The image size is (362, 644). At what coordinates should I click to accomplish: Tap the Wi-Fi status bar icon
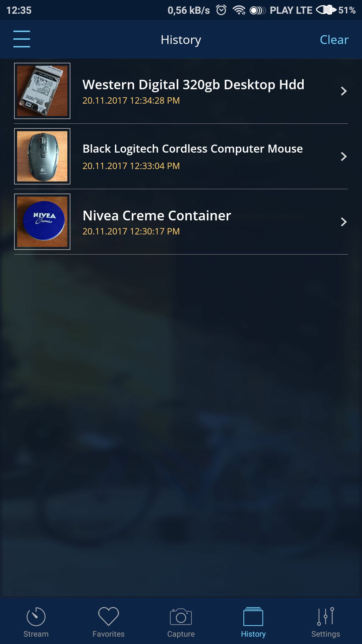pyautogui.click(x=239, y=10)
